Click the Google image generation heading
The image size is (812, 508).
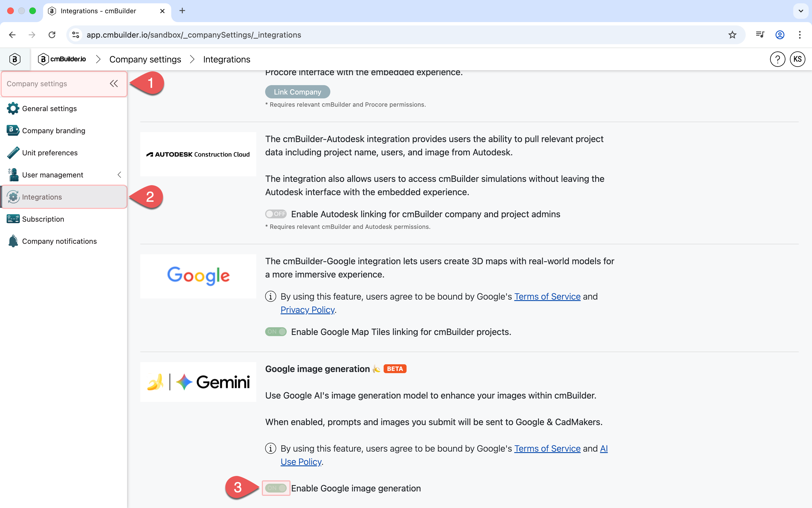(x=317, y=369)
